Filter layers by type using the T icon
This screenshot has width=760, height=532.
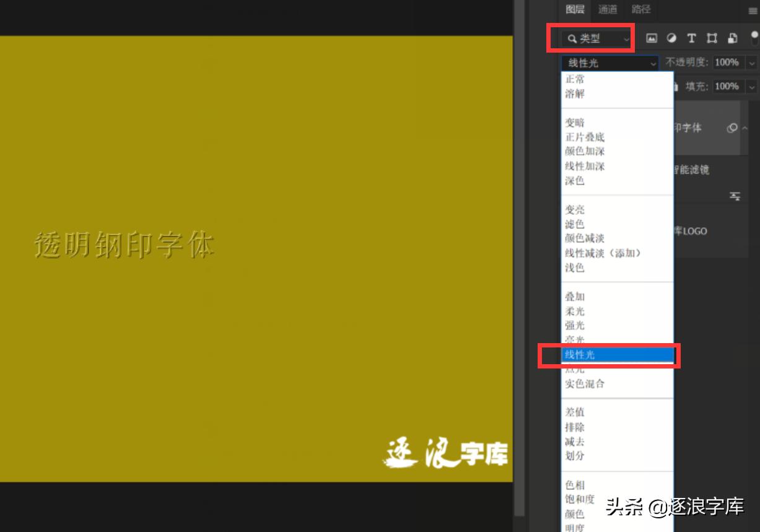coord(691,38)
